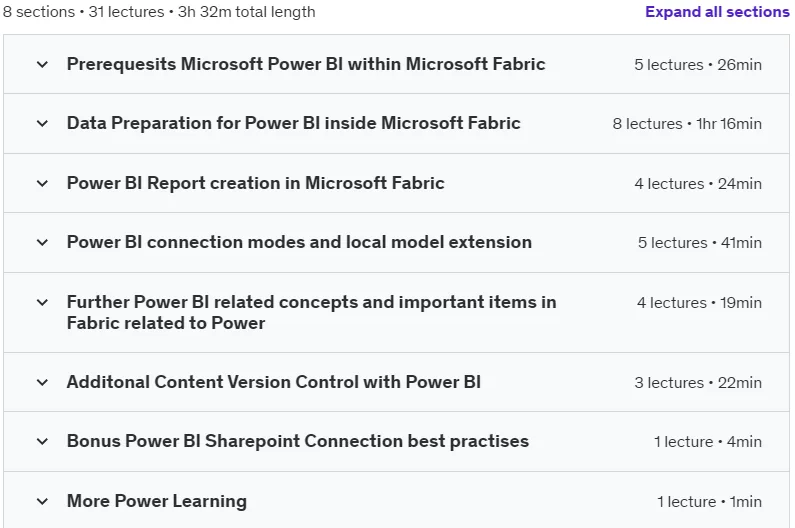795x528 pixels.
Task: Expand Further Power BI related concepts chevron
Action: pos(43,302)
